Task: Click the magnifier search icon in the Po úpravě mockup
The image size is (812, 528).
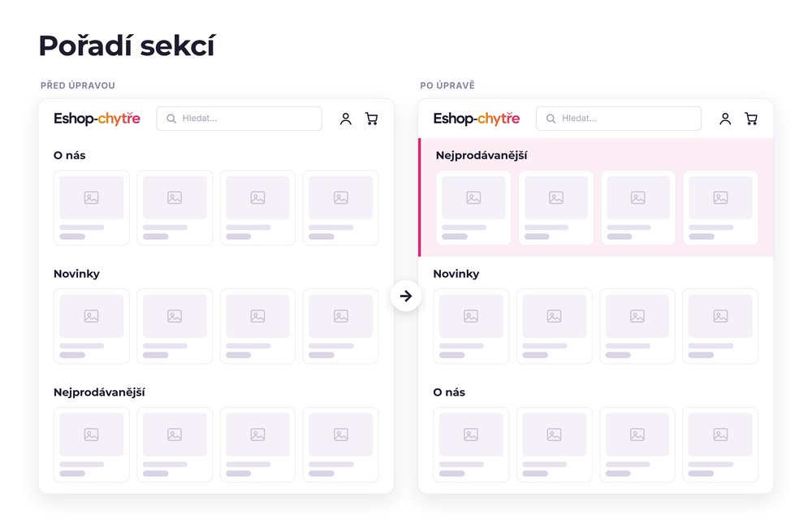Action: click(551, 119)
